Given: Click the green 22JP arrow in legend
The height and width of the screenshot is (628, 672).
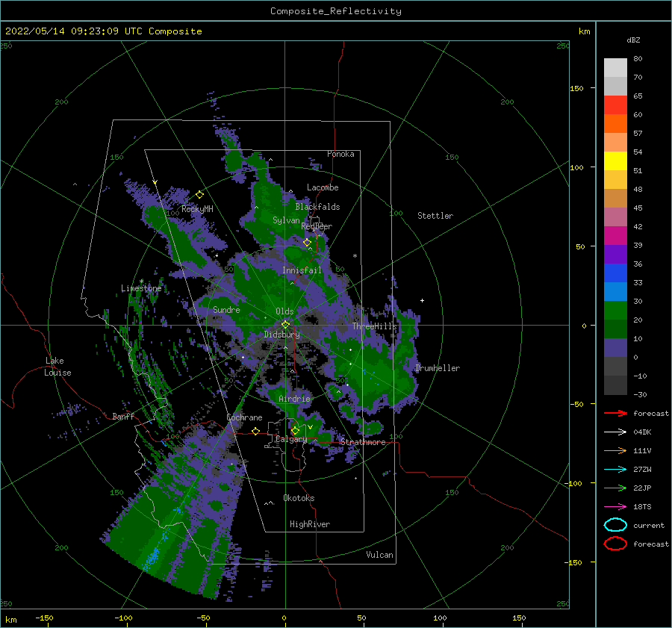Looking at the screenshot, I should pyautogui.click(x=615, y=488).
